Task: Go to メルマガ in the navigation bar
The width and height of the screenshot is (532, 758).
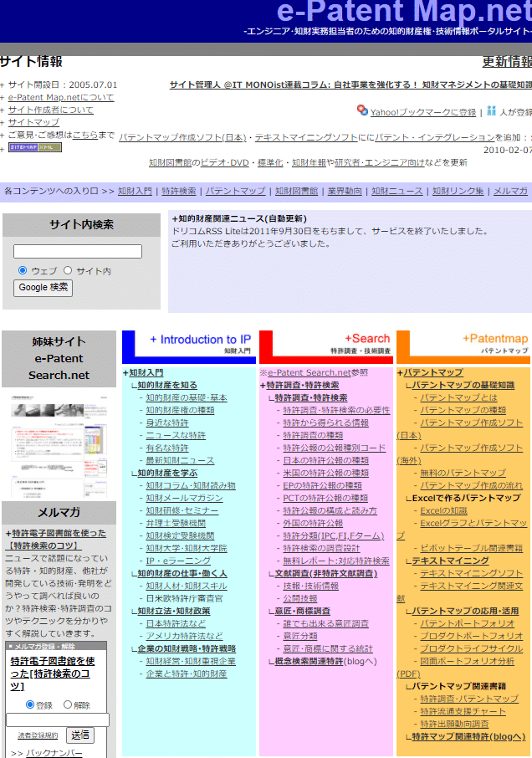Action: click(510, 191)
